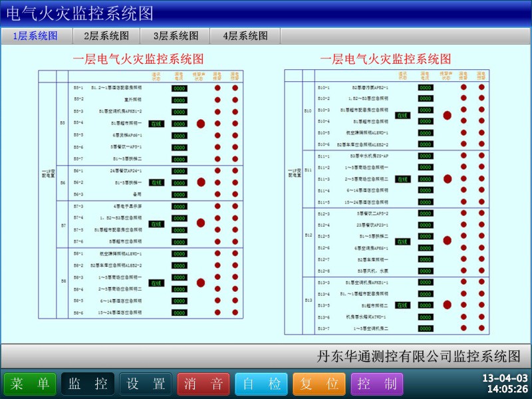Click the 在线 indicator next to B6-1
This screenshot has height=399, width=532.
156,182
